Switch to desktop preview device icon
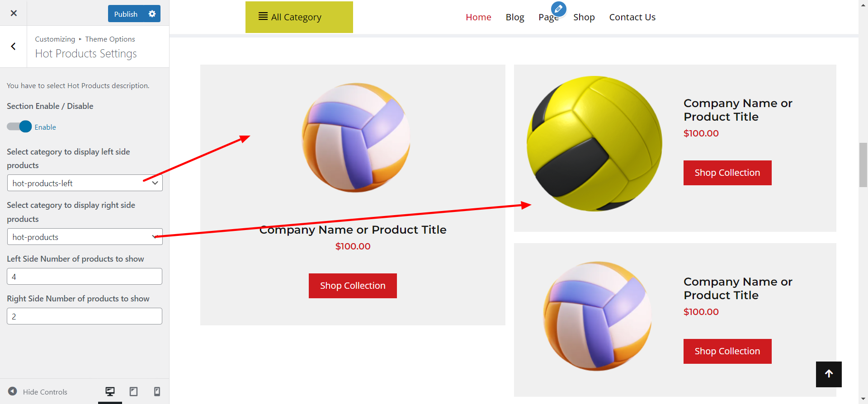868x404 pixels. click(x=110, y=391)
